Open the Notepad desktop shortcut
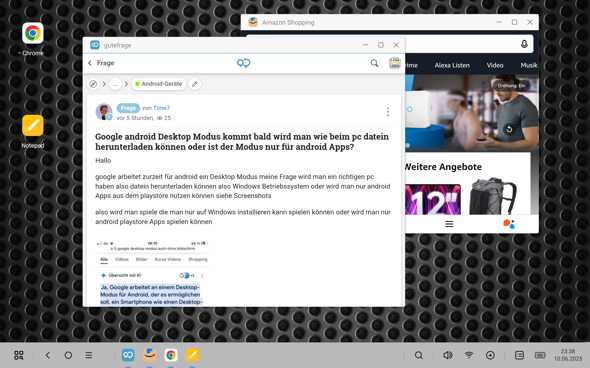Viewport: 590px width, 368px height. click(33, 125)
